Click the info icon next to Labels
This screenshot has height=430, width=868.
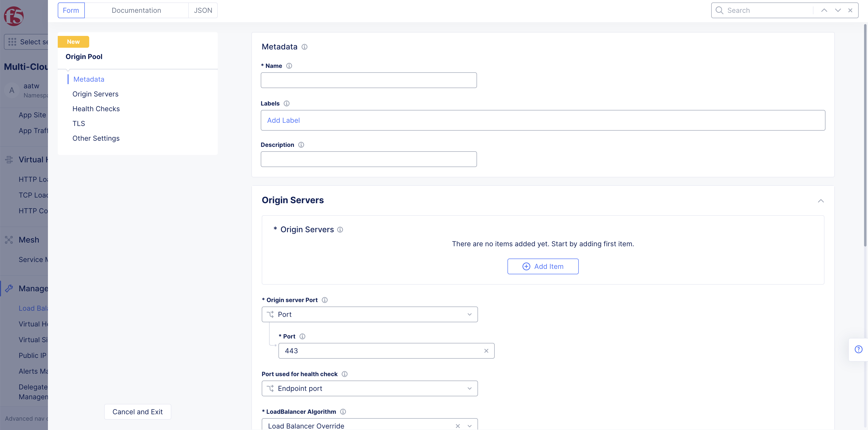[x=286, y=103]
